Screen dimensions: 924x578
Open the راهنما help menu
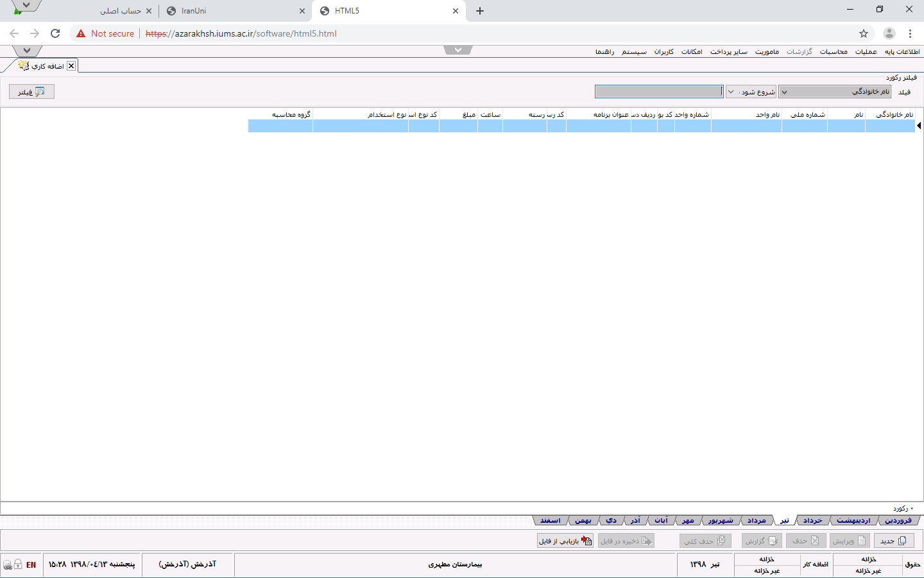pos(604,51)
